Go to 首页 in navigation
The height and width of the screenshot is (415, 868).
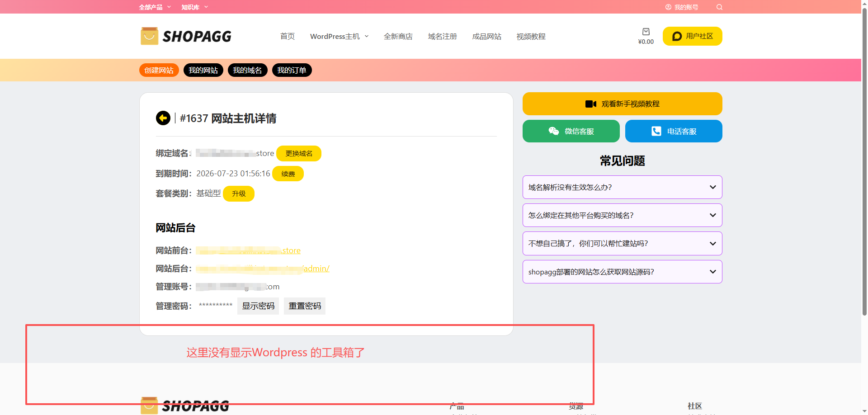288,36
